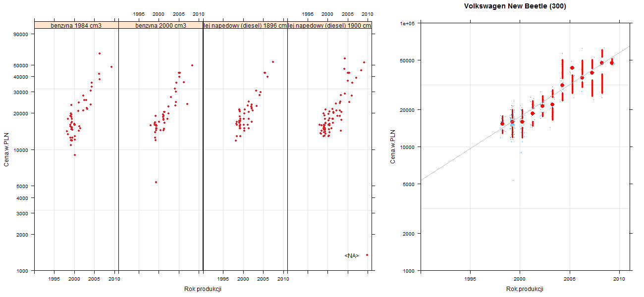Click the "<NA>" label in the diesel 1900 panel
This screenshot has width=644, height=297.
pos(352,255)
